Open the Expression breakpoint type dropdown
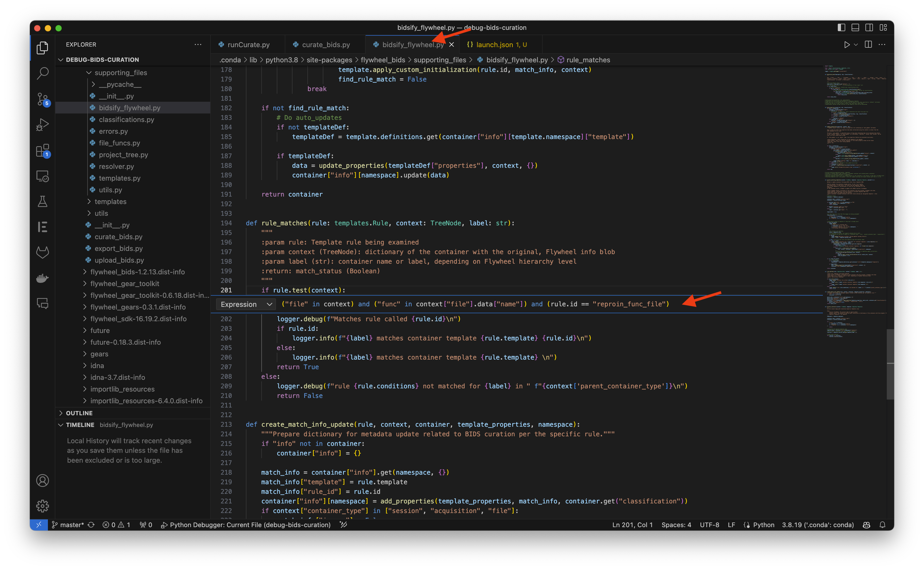 (246, 304)
